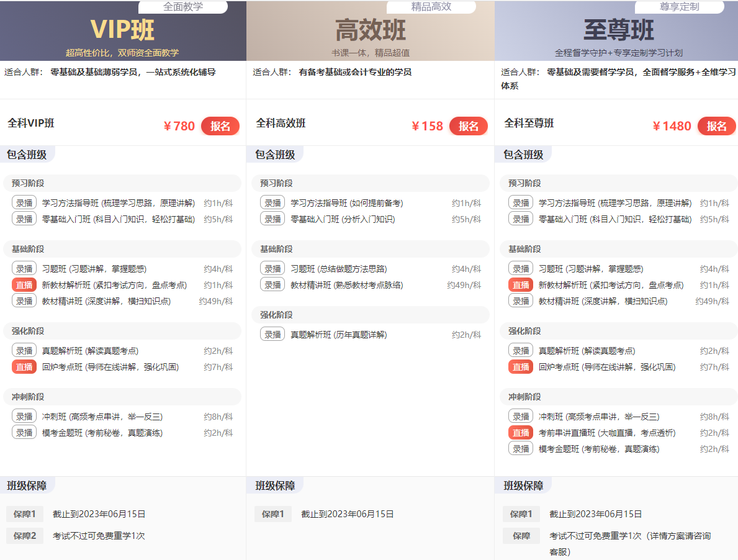Click the 至尊班 banner heading
738x560 pixels.
(618, 30)
